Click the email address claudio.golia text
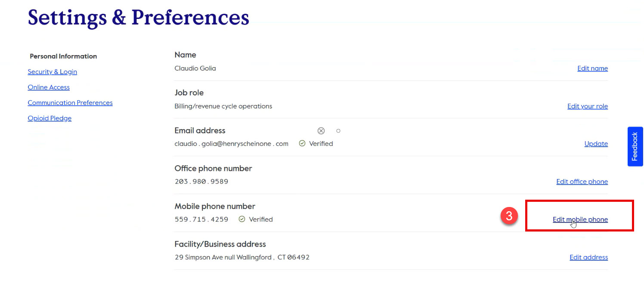 pos(231,143)
